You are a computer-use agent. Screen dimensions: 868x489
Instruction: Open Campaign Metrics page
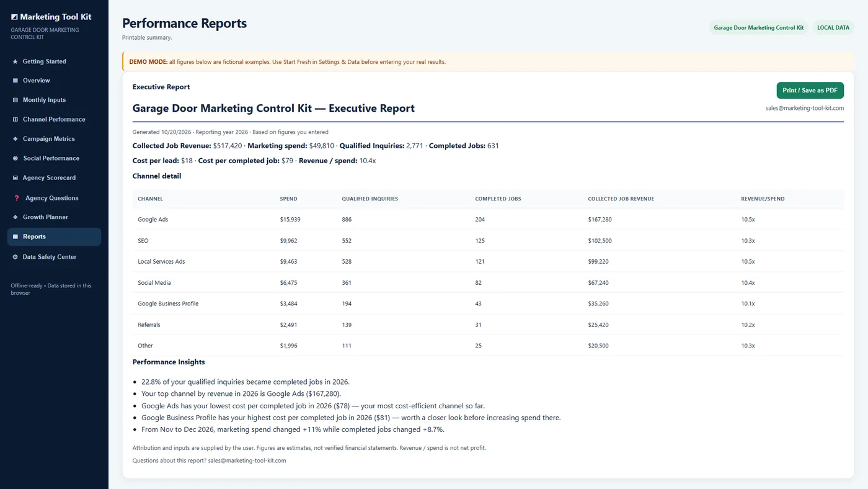(54, 139)
